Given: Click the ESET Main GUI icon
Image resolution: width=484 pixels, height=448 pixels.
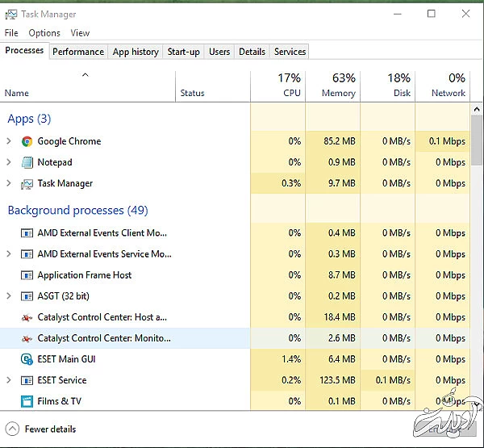Looking at the screenshot, I should [27, 359].
